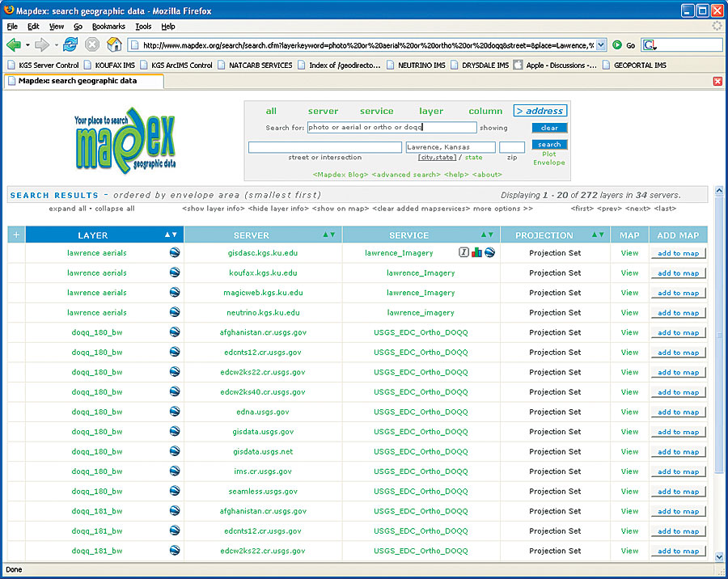This screenshot has height=579, width=728.
Task: Open GEOPORTAL IMS bookmark
Action: point(634,66)
